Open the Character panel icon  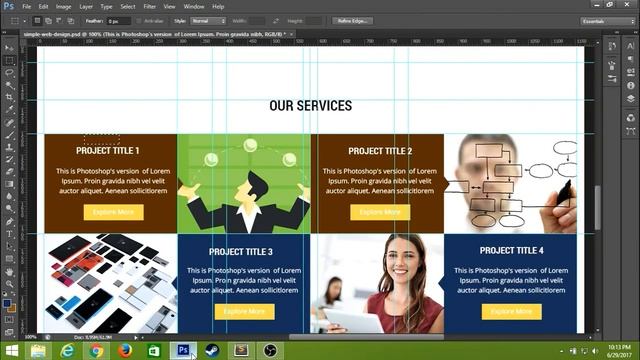point(631,47)
